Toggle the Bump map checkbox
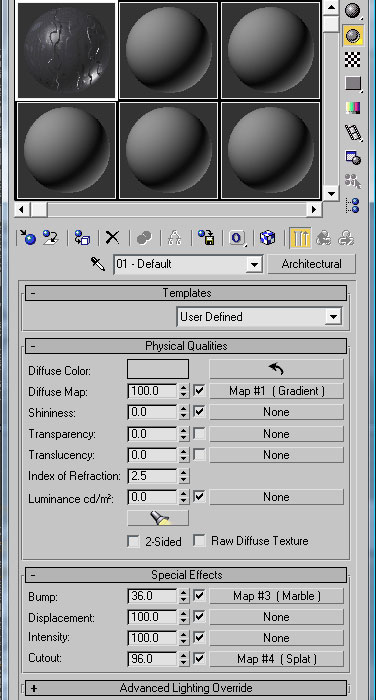376x700 pixels. tap(199, 596)
